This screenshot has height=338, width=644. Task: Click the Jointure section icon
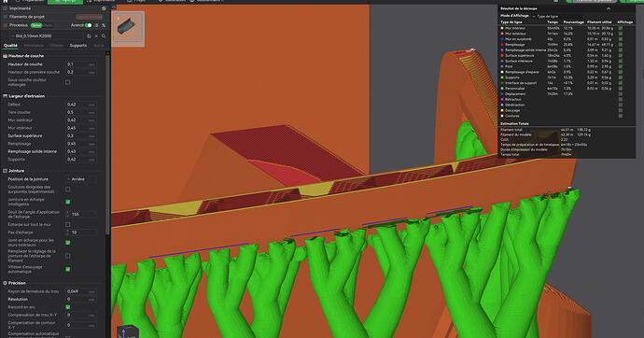coord(5,171)
